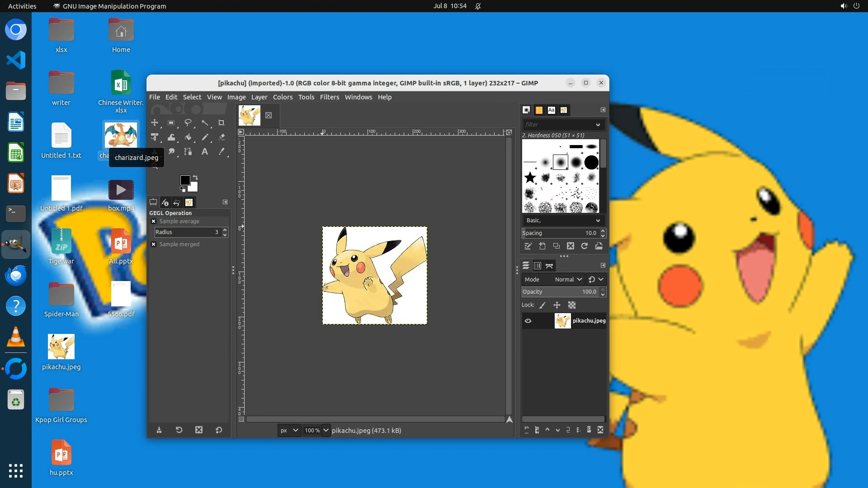Open the pikachu.jpeg file on desktop
This screenshot has height=488, width=868.
click(61, 347)
